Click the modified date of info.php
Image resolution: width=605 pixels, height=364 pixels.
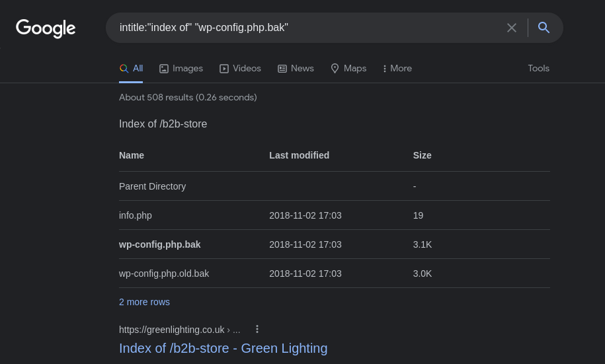pos(305,215)
